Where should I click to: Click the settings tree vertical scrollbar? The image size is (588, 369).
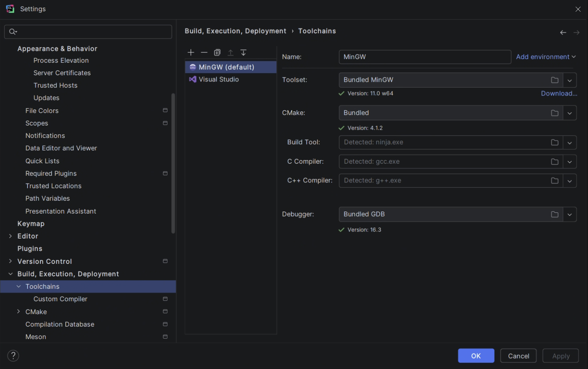(173, 163)
